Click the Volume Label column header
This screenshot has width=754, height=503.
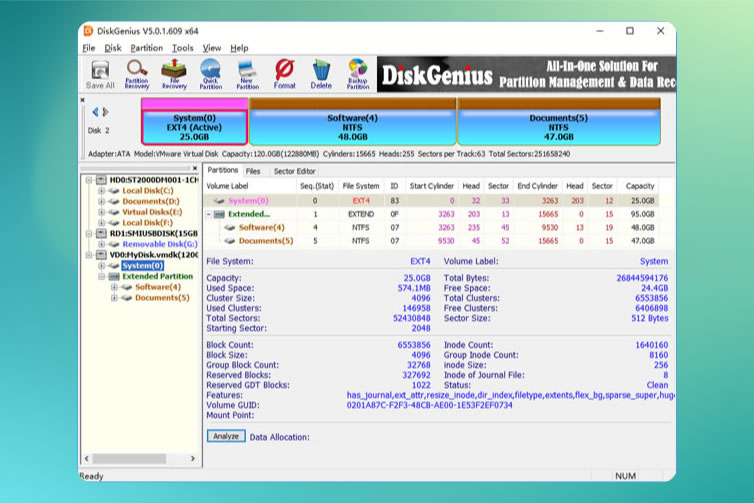250,186
